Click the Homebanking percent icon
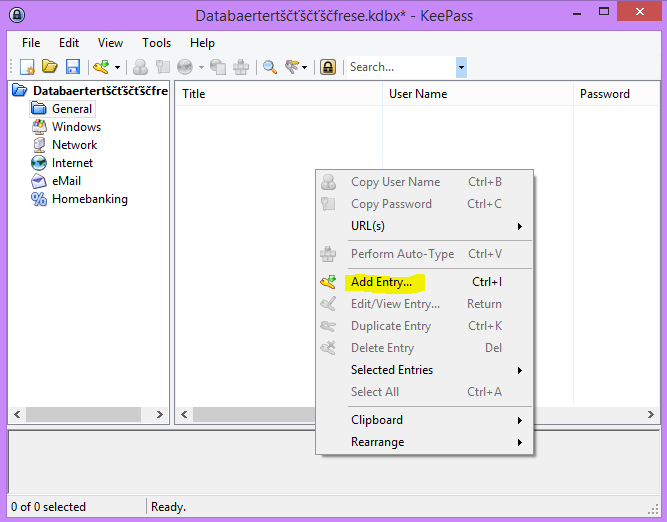 click(39, 199)
